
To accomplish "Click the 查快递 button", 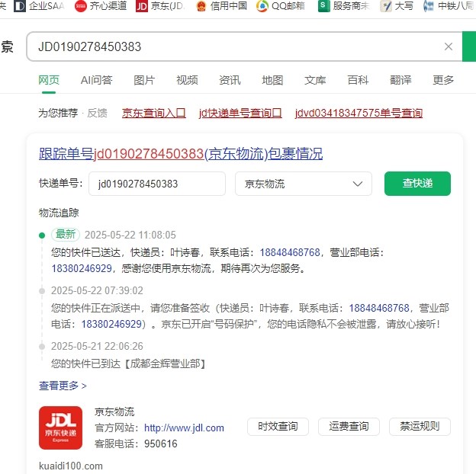I will tap(417, 184).
